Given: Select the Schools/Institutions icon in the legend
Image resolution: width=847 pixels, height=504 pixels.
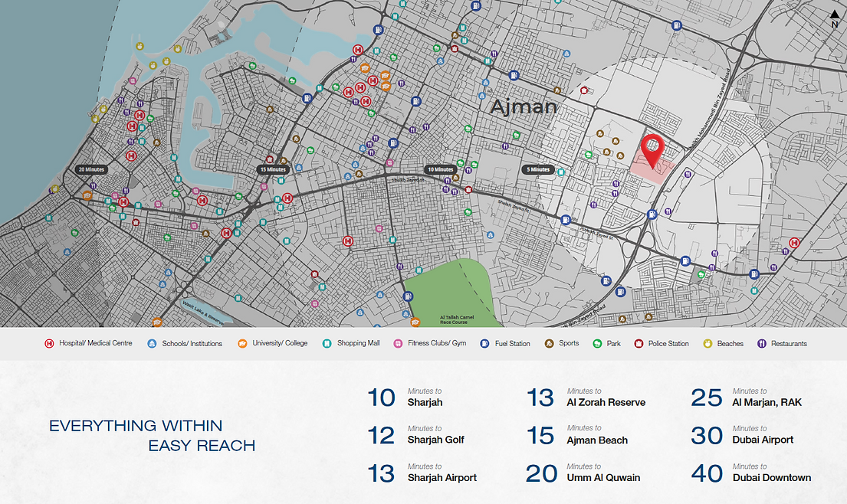Looking at the screenshot, I should tap(152, 343).
